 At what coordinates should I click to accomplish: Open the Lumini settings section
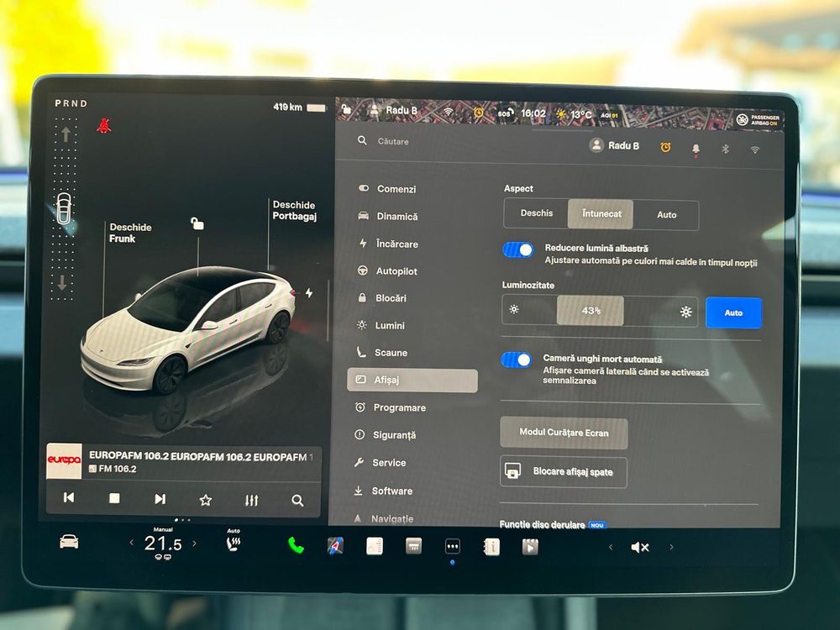pyautogui.click(x=381, y=325)
